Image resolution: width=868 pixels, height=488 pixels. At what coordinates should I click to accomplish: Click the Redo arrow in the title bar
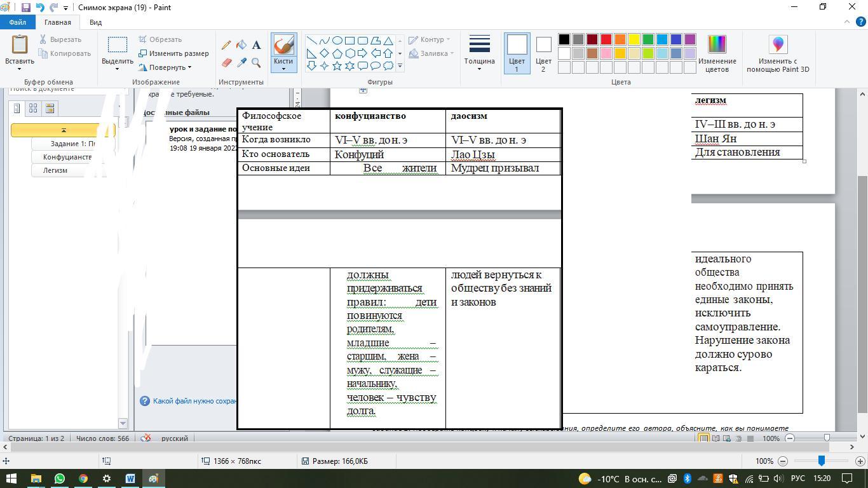coord(53,8)
